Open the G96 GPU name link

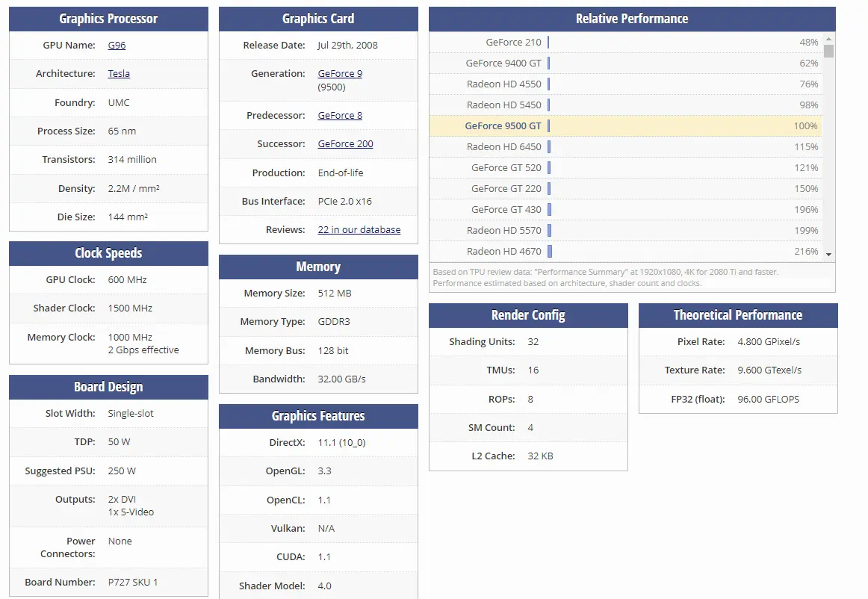pos(117,46)
